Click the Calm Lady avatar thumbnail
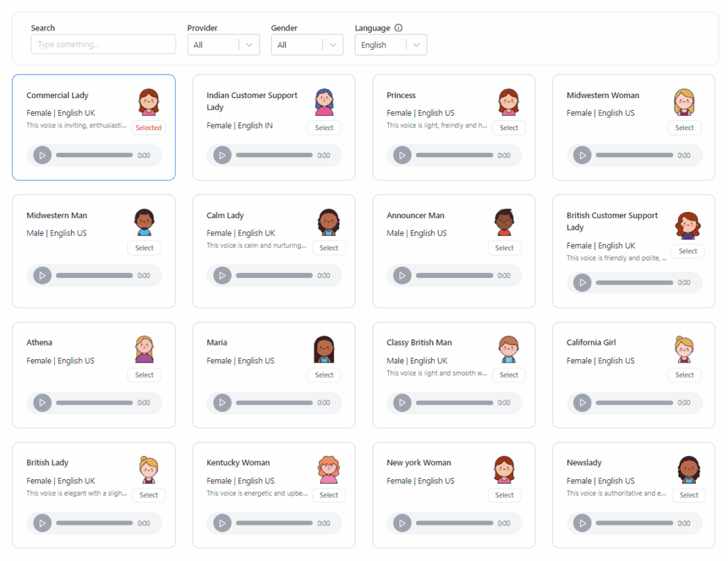The image size is (728, 561). tap(328, 223)
